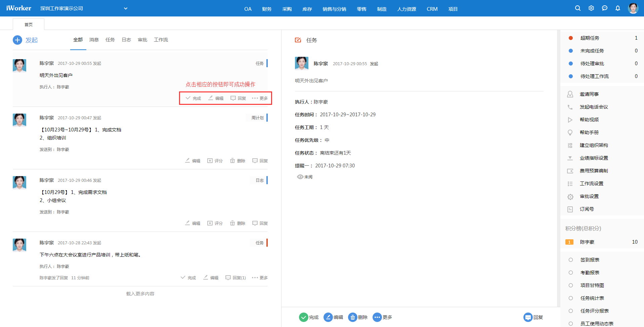Click the red 超期任务 status dot
Screen dimensions: 644x327
coord(570,38)
